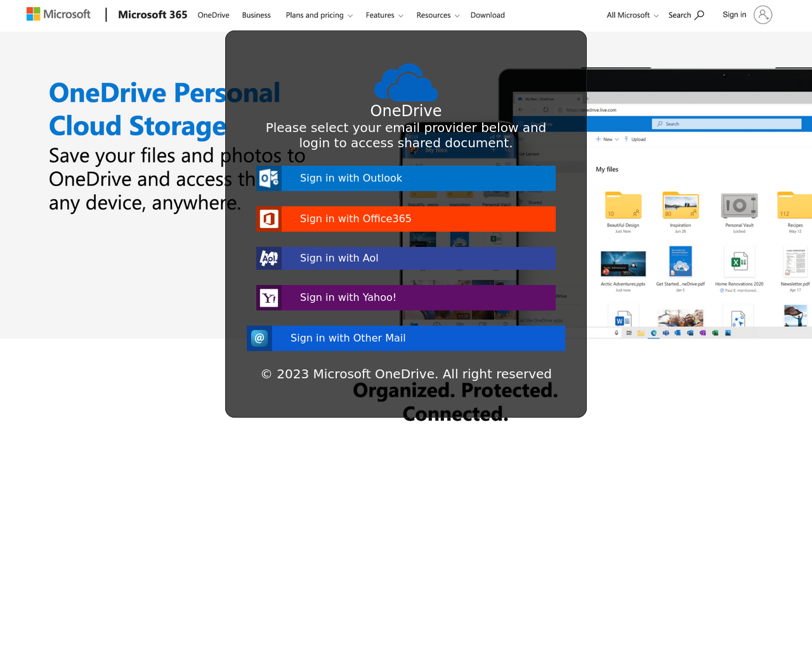Click the Yahoo logo icon
This screenshot has width=812, height=650.
pyautogui.click(x=269, y=298)
